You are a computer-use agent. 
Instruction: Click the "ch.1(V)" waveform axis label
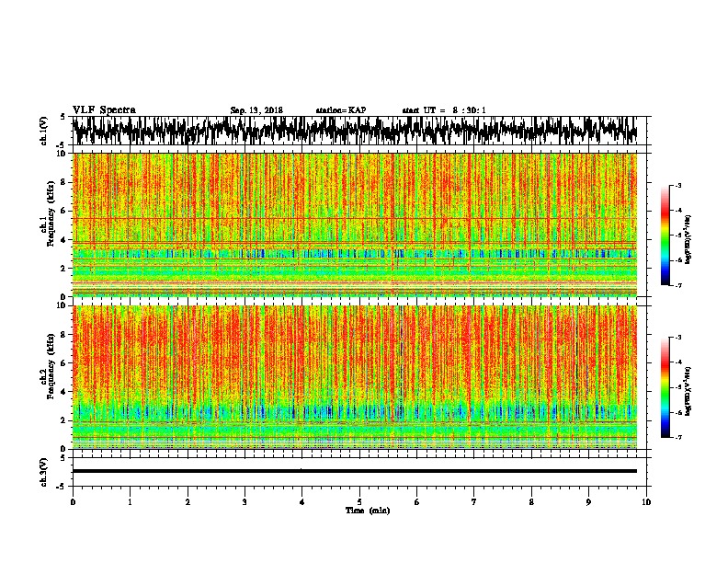44,131
